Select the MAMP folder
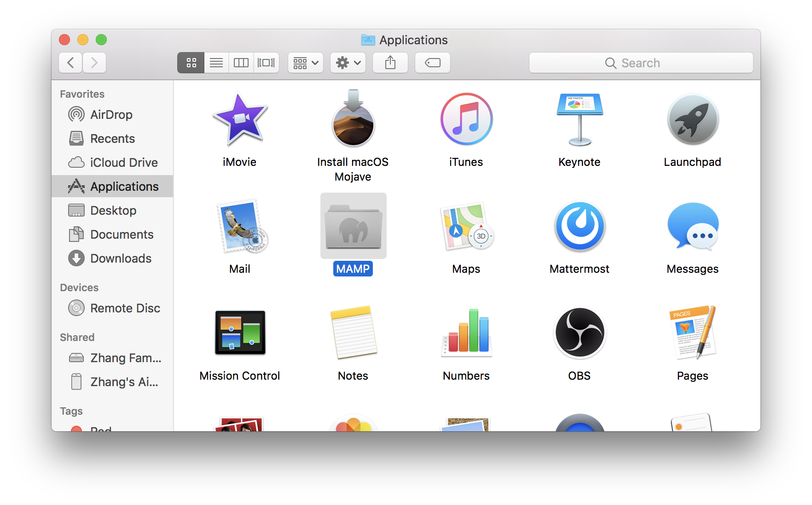Viewport: 812px width, 505px height. (353, 226)
